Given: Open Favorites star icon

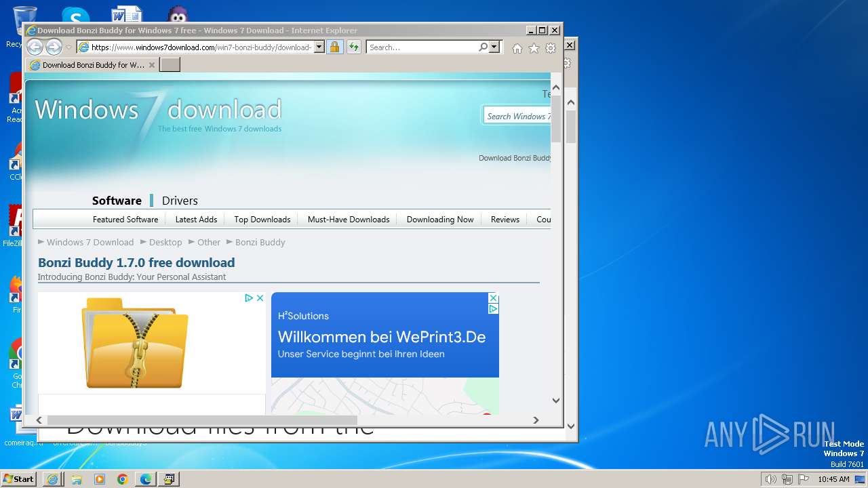Looking at the screenshot, I should click(534, 48).
